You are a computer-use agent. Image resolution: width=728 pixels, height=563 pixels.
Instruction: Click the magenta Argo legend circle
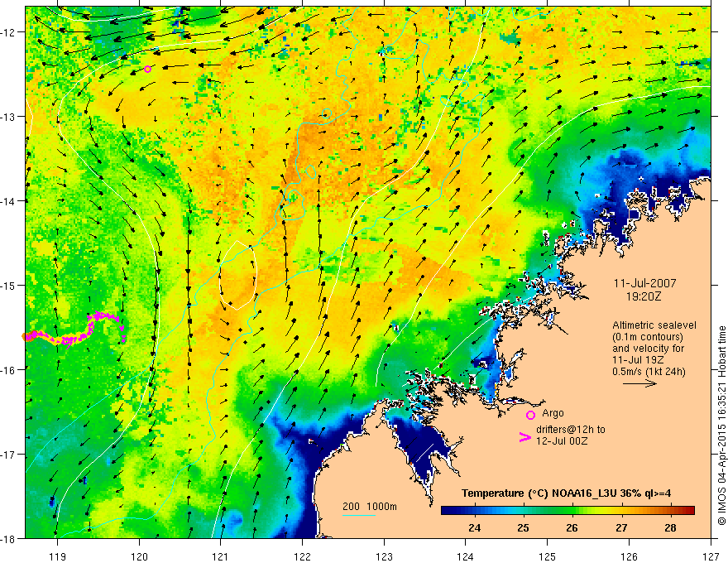click(x=530, y=415)
